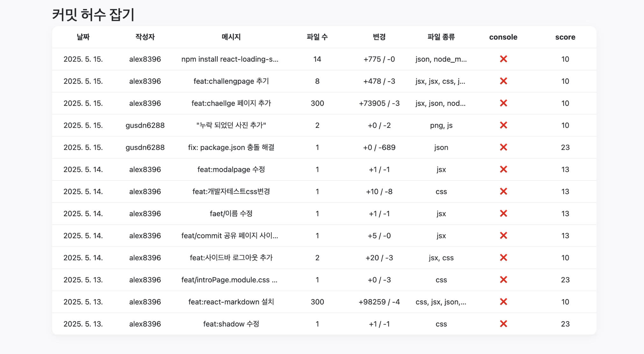Click author gusdn6288 in package.json row
The height and width of the screenshot is (354, 644).
[145, 147]
